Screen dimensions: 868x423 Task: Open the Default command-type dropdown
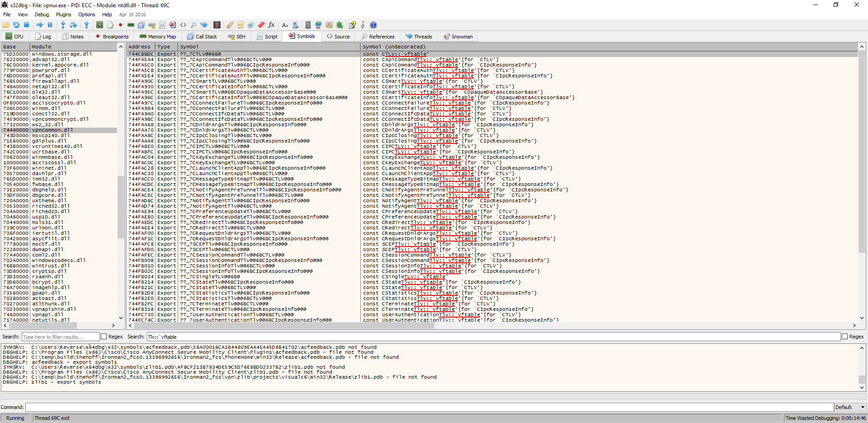[850, 407]
